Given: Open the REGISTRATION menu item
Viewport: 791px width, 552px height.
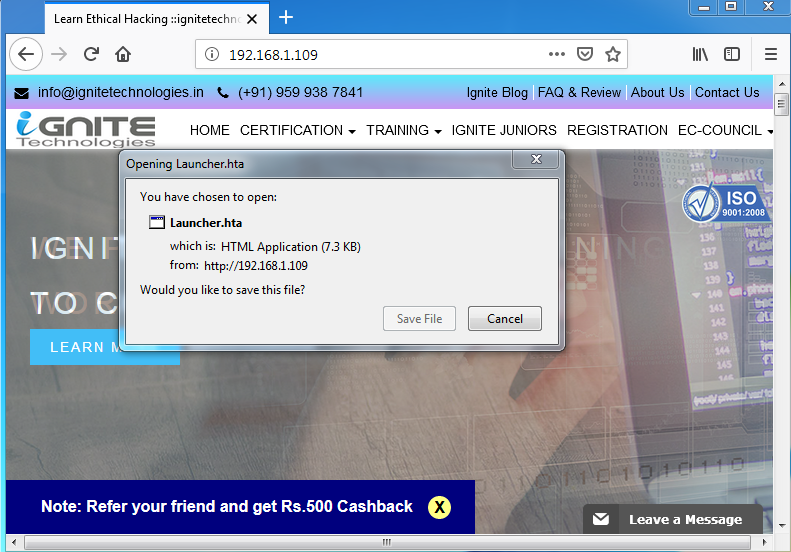Looking at the screenshot, I should point(617,130).
